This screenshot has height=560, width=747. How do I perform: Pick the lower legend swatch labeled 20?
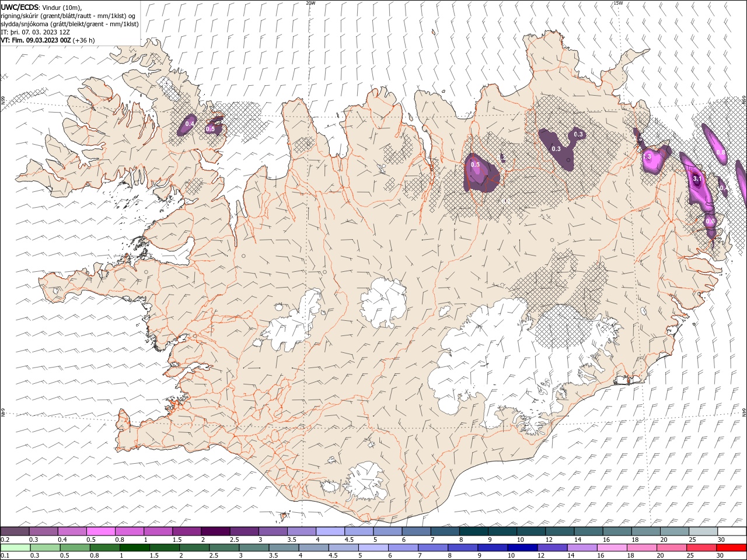point(671,548)
